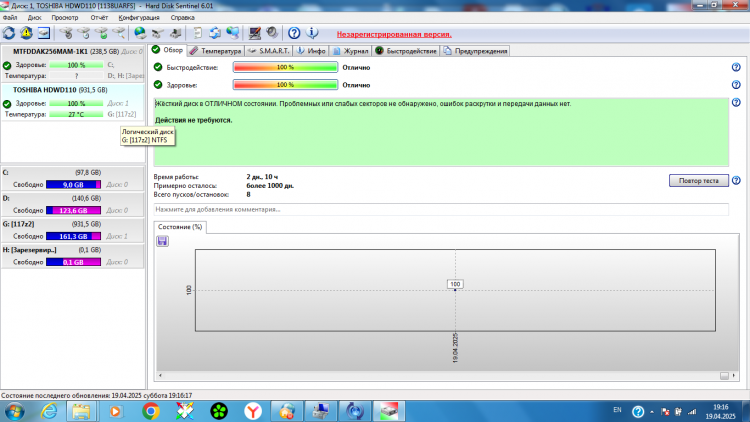The image size is (750, 422).
Task: Click help icon beside Быстродействие bar
Action: point(736,67)
